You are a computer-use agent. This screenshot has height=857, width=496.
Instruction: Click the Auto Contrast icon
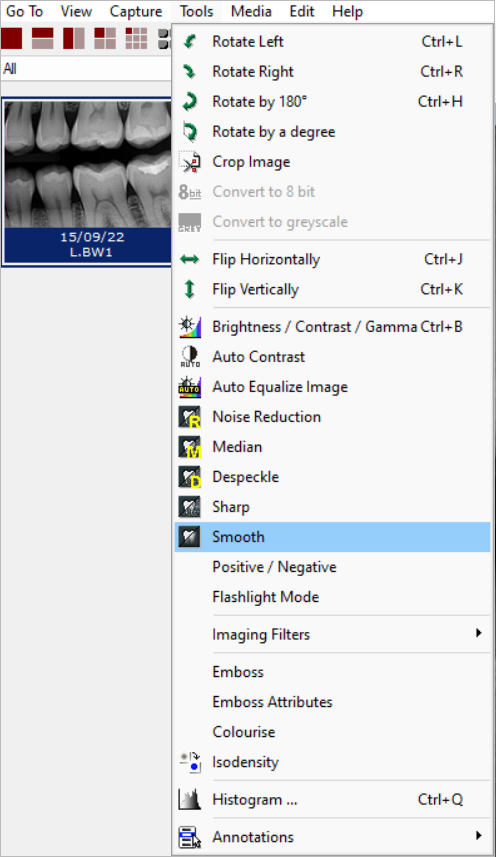point(190,357)
